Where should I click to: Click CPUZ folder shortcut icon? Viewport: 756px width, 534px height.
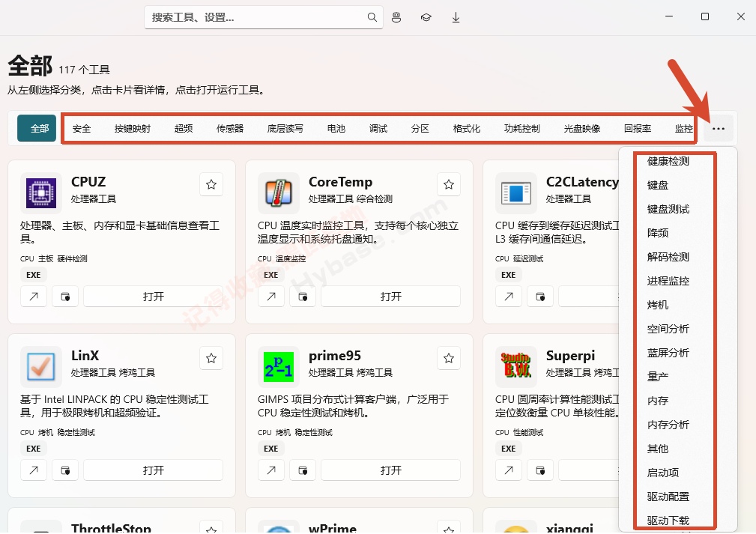66,297
